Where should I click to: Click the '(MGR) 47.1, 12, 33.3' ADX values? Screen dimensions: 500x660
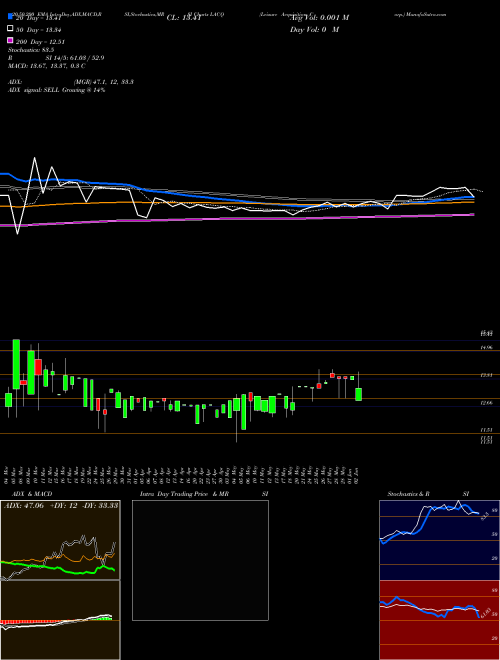pos(104,82)
